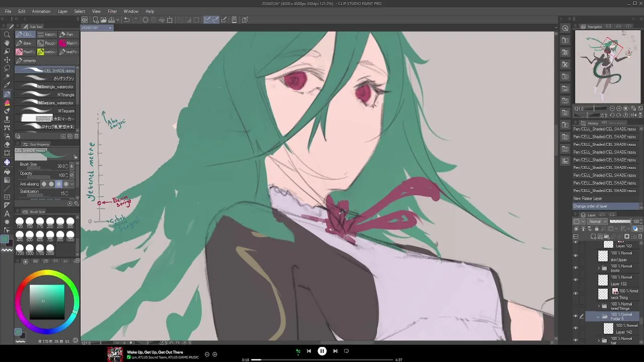Delete sub tool via trash icon
The image size is (644, 362).
coord(76,136)
